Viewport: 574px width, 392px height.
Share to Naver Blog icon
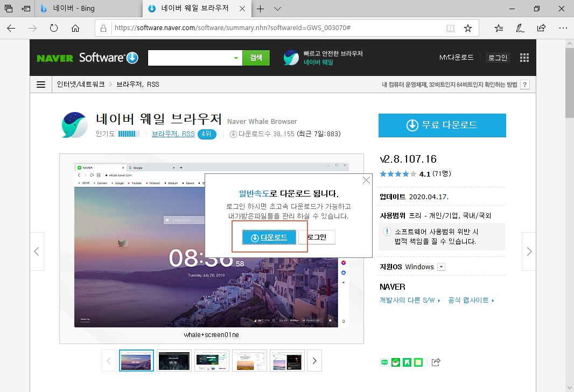384,362
